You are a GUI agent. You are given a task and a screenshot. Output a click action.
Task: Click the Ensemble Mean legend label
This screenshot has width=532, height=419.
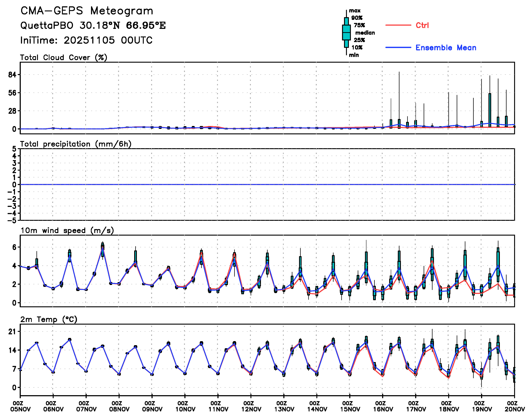point(446,48)
